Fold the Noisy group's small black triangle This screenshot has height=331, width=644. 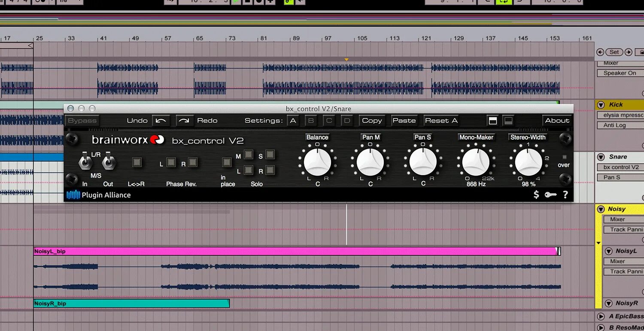pyautogui.click(x=598, y=243)
